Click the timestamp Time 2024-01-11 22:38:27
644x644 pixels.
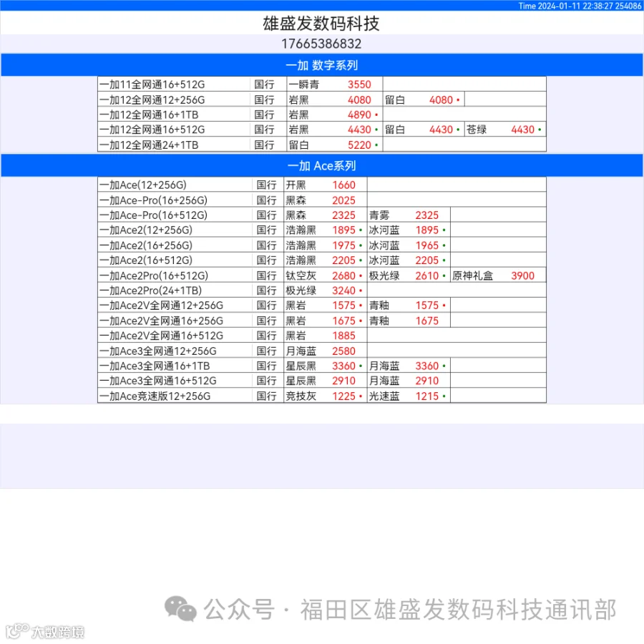pyautogui.click(x=565, y=6)
